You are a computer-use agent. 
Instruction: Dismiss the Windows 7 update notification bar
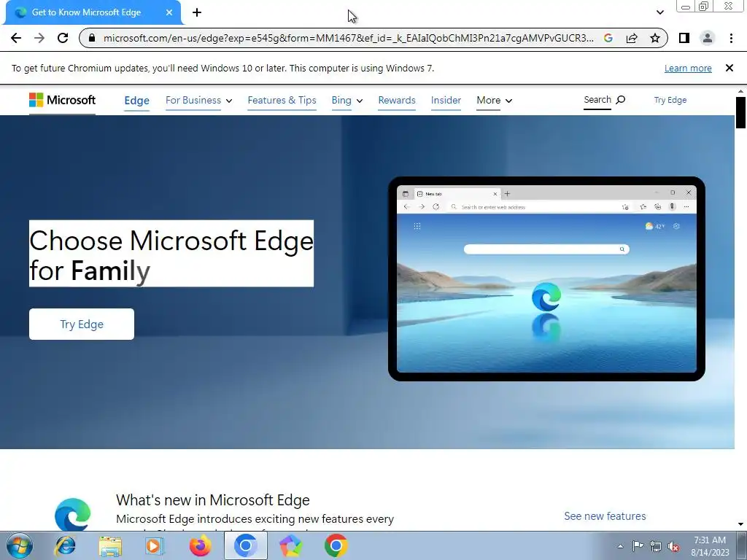729,68
